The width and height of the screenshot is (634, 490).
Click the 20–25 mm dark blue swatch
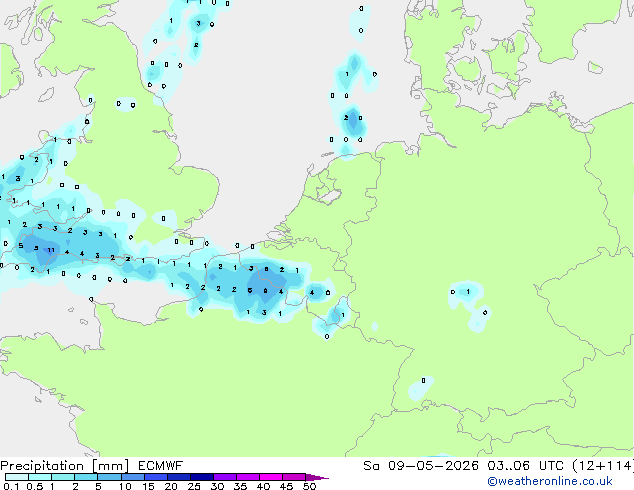coord(178,477)
